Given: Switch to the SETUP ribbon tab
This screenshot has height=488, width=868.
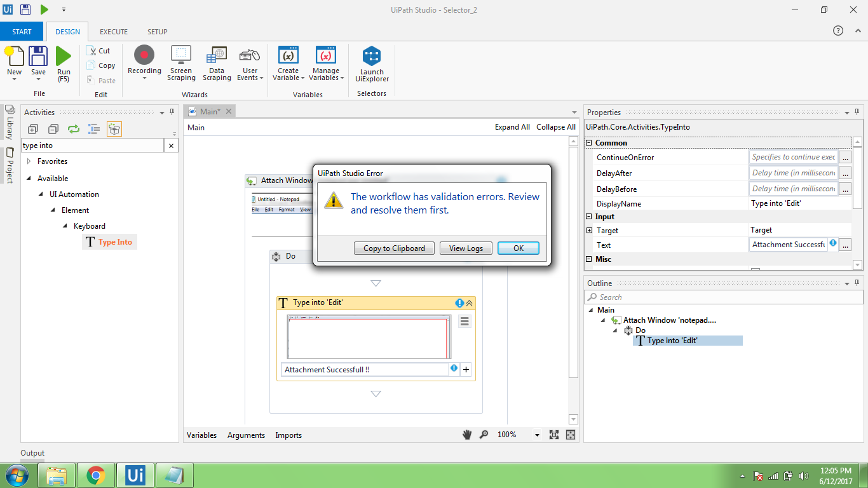Looking at the screenshot, I should pyautogui.click(x=158, y=32).
